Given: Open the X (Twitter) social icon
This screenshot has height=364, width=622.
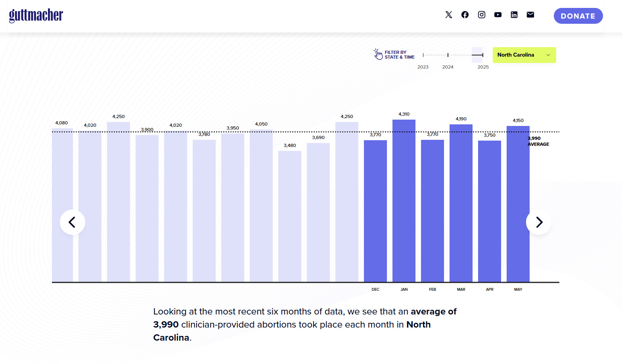Looking at the screenshot, I should pos(448,15).
